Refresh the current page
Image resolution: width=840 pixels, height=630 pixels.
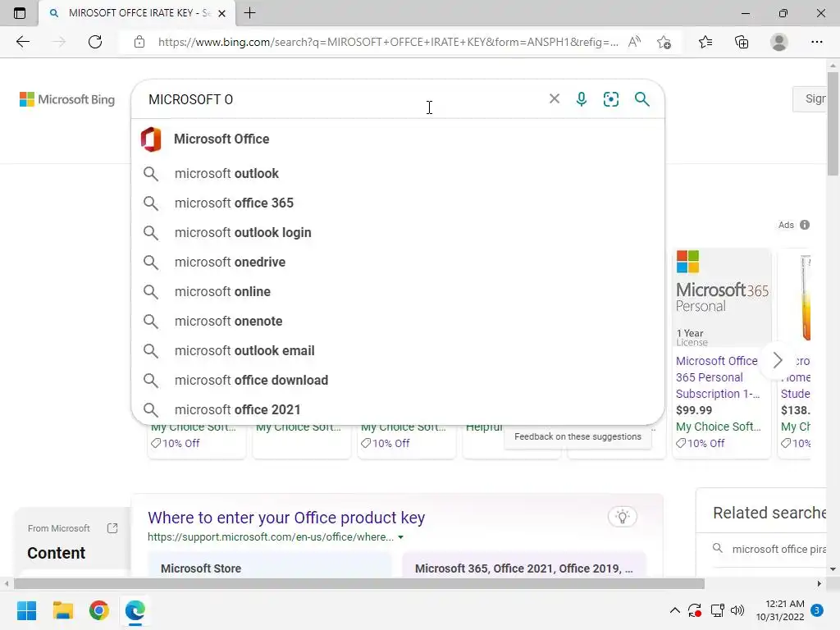click(95, 42)
